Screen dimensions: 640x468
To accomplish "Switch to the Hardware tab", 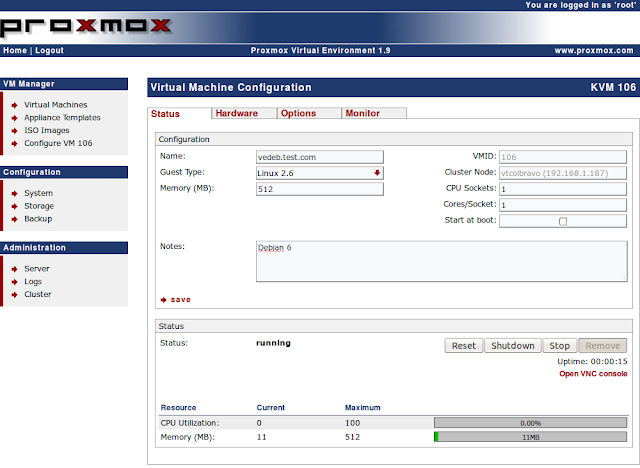I will (x=244, y=113).
